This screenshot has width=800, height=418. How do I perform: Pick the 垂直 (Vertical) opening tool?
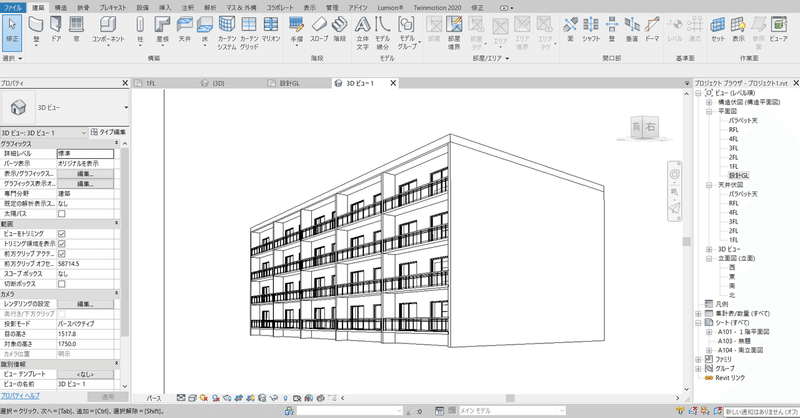coord(632,29)
